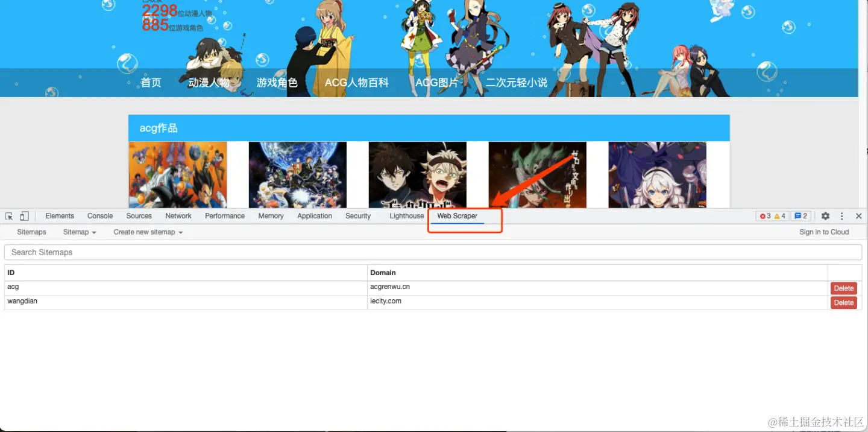Open the fifth white-haired girl thumbnail
The image size is (868, 432).
click(658, 175)
